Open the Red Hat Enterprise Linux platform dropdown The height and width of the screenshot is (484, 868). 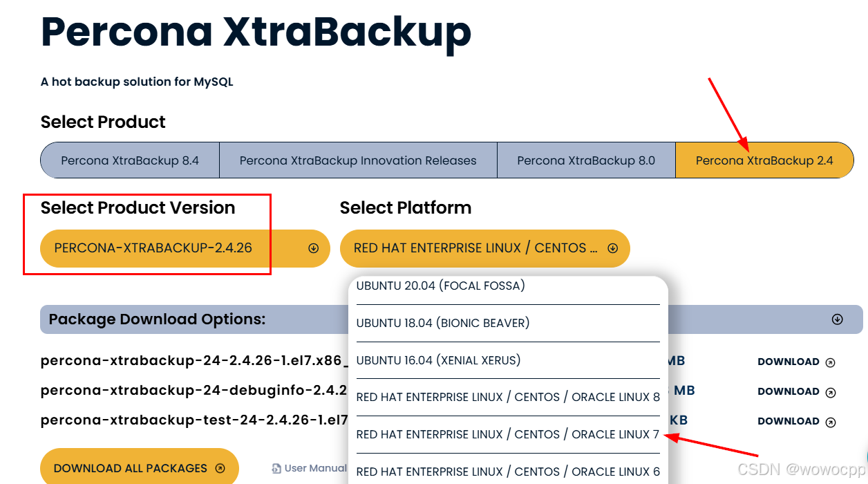click(484, 248)
